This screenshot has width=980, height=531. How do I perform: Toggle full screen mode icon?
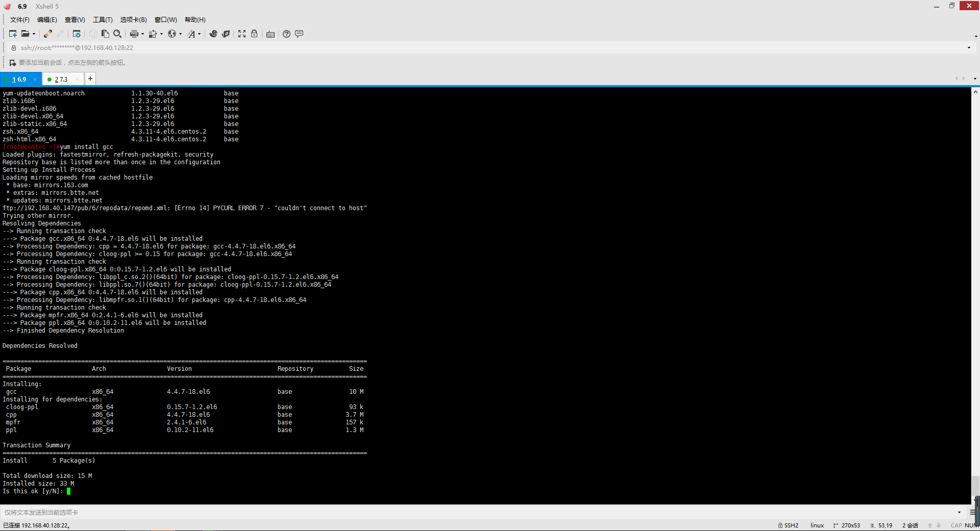[242, 34]
